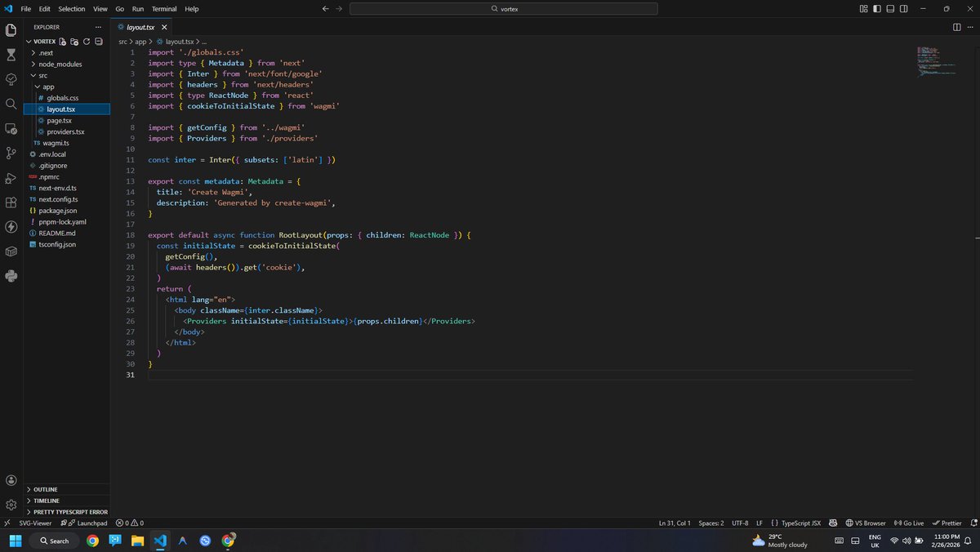Toggle the Secondary Side Bar layout button
Screen dimensions: 980x552
(903, 8)
